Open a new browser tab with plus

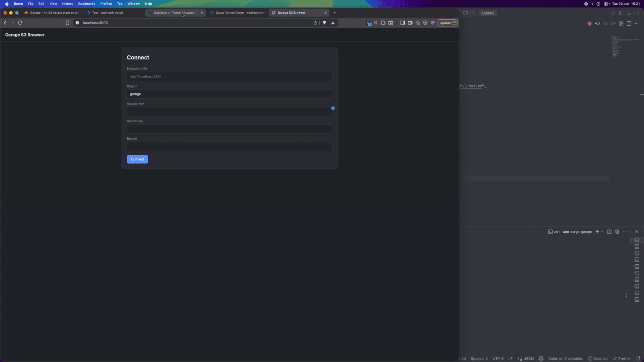point(335,13)
